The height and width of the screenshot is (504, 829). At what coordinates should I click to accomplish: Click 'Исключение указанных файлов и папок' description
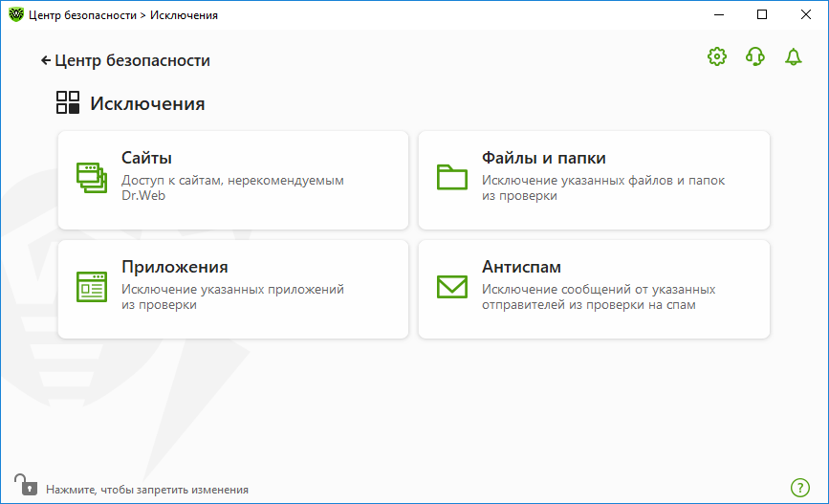603,187
